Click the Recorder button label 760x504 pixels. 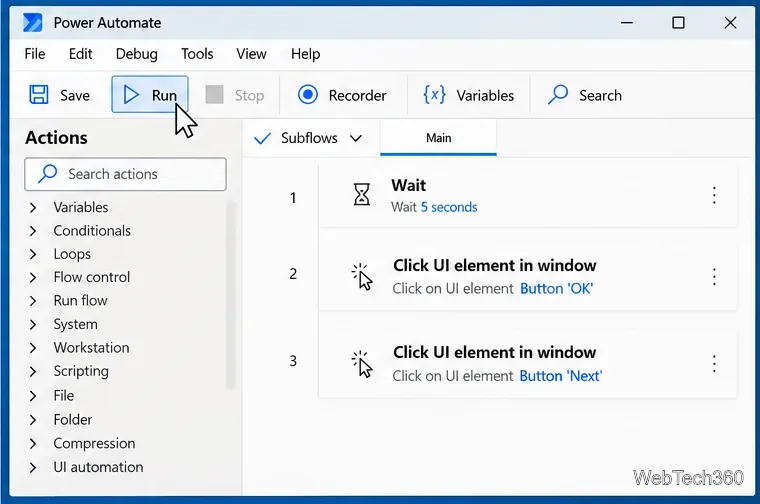(357, 95)
